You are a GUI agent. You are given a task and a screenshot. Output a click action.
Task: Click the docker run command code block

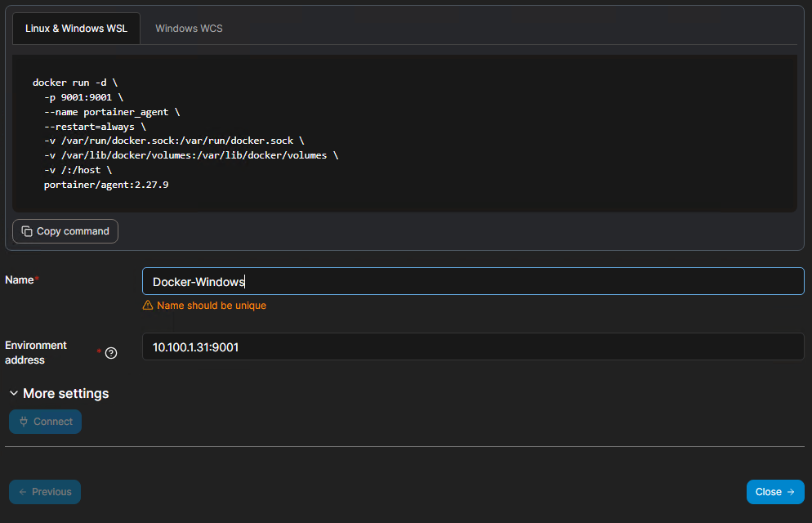(404, 133)
